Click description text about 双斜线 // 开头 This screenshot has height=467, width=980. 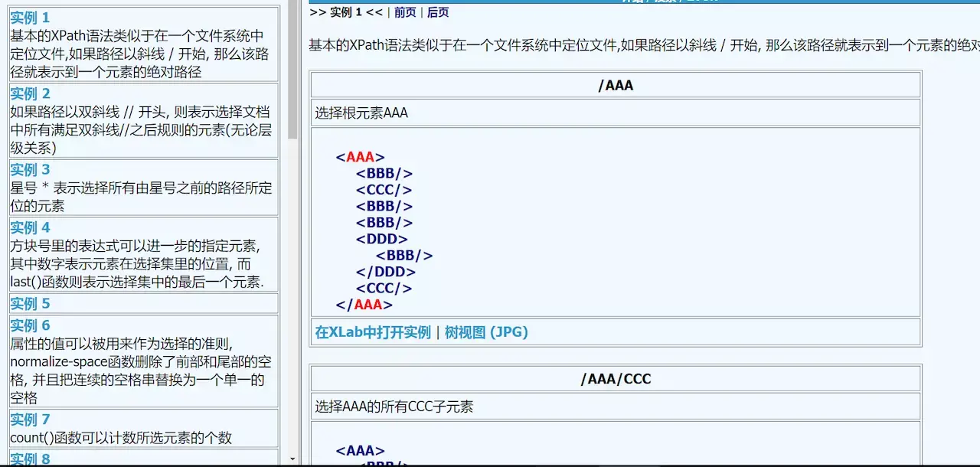click(x=141, y=130)
